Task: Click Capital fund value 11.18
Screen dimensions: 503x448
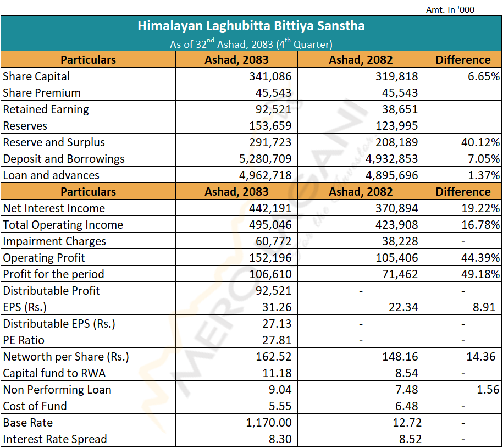Action: pyautogui.click(x=277, y=374)
